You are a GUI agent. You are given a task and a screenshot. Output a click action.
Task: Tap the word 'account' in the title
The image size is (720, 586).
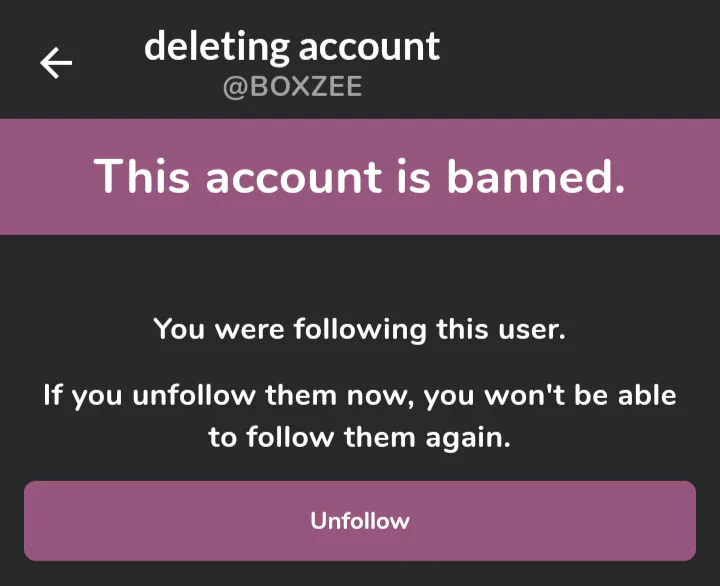click(x=370, y=46)
